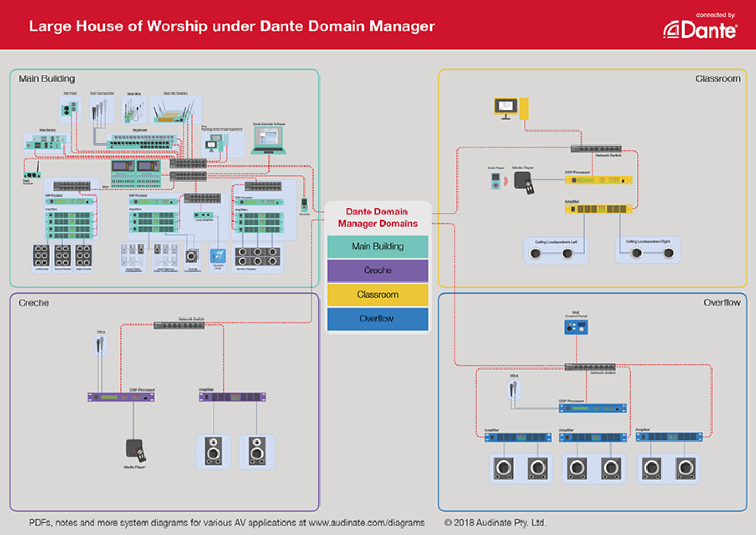Image resolution: width=756 pixels, height=535 pixels.
Task: Click the purple DSP Processor in Creche
Action: click(x=121, y=397)
